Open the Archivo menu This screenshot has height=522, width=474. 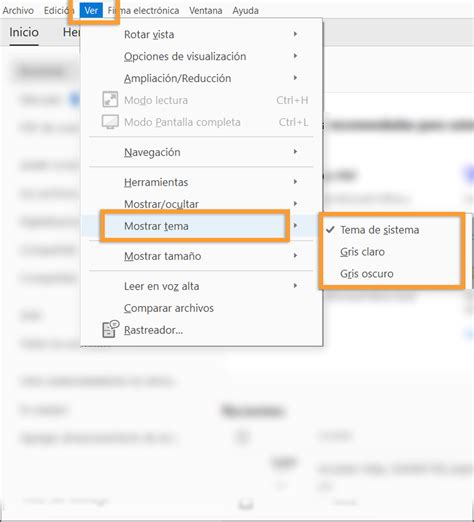(18, 10)
